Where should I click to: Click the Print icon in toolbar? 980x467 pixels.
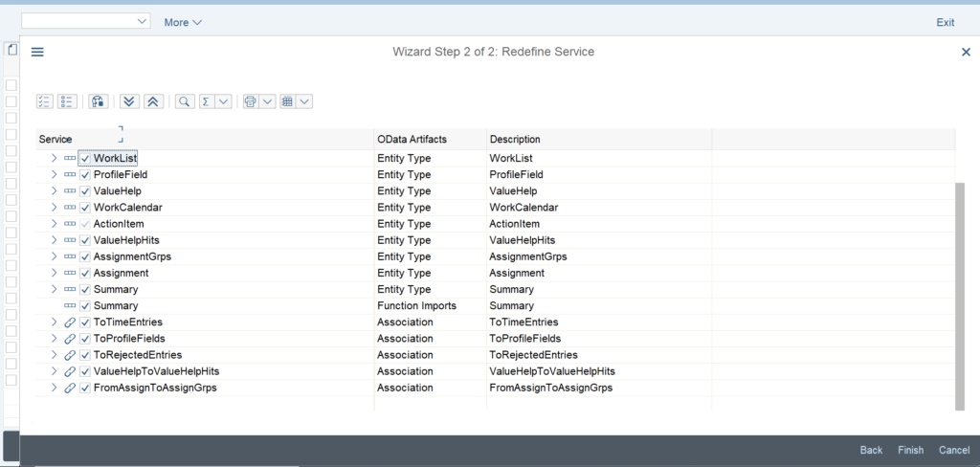(x=251, y=101)
